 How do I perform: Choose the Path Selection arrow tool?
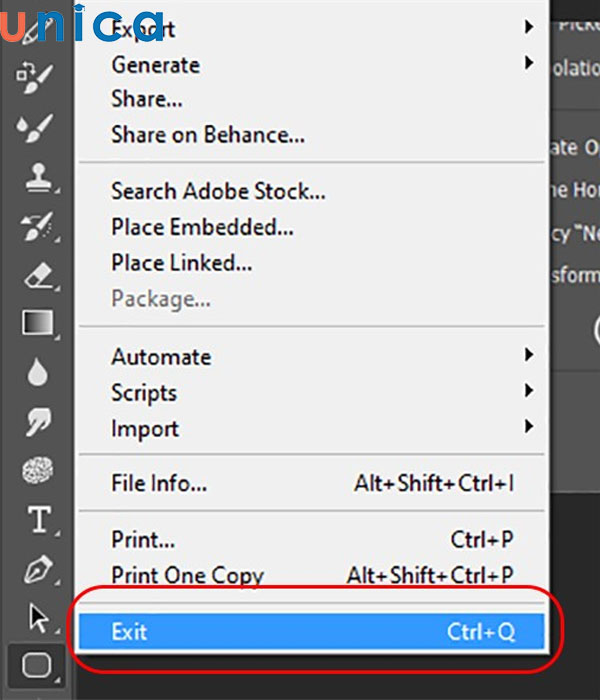(x=38, y=618)
